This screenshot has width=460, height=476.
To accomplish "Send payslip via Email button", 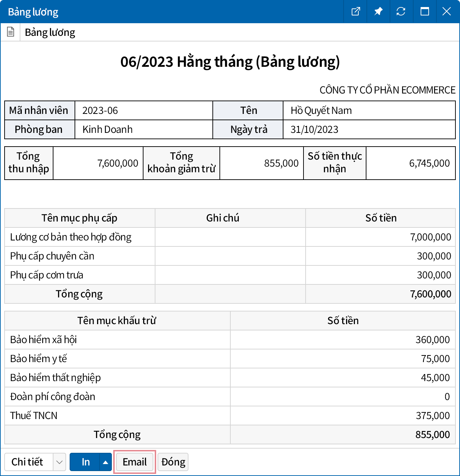I will tap(135, 462).
